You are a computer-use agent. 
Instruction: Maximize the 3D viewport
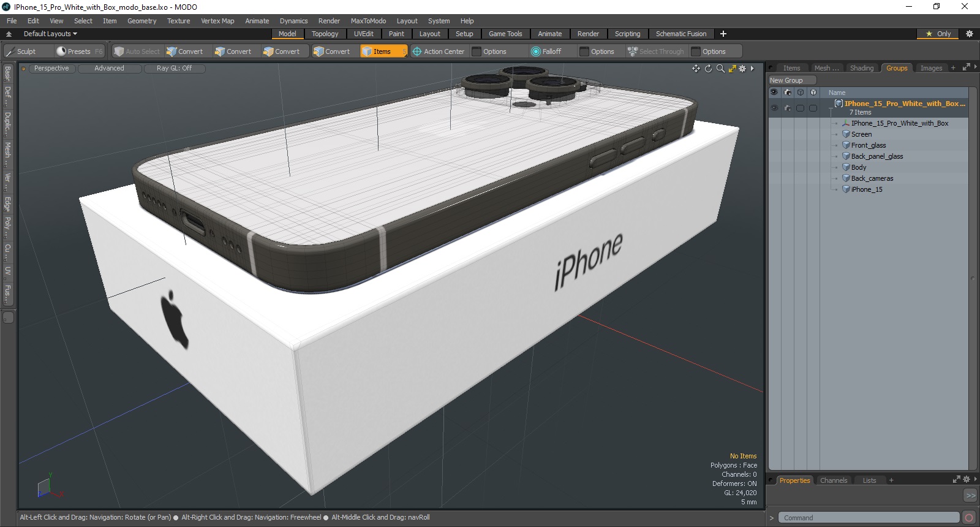pos(732,69)
